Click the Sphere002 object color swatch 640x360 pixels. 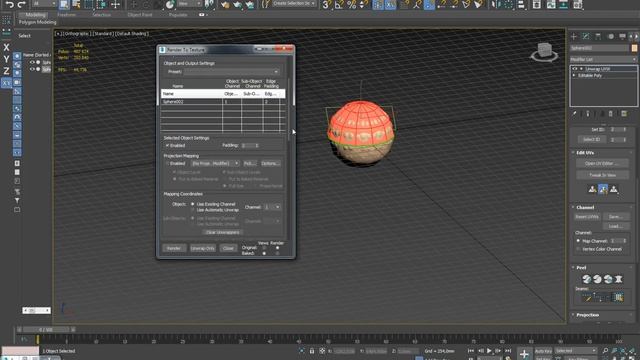click(634, 48)
